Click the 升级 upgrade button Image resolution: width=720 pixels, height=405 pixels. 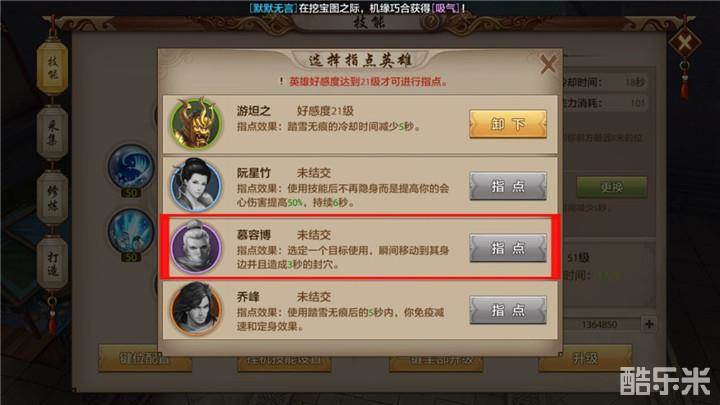coord(585,358)
